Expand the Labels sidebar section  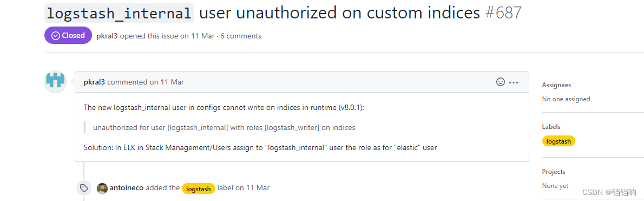(x=551, y=127)
